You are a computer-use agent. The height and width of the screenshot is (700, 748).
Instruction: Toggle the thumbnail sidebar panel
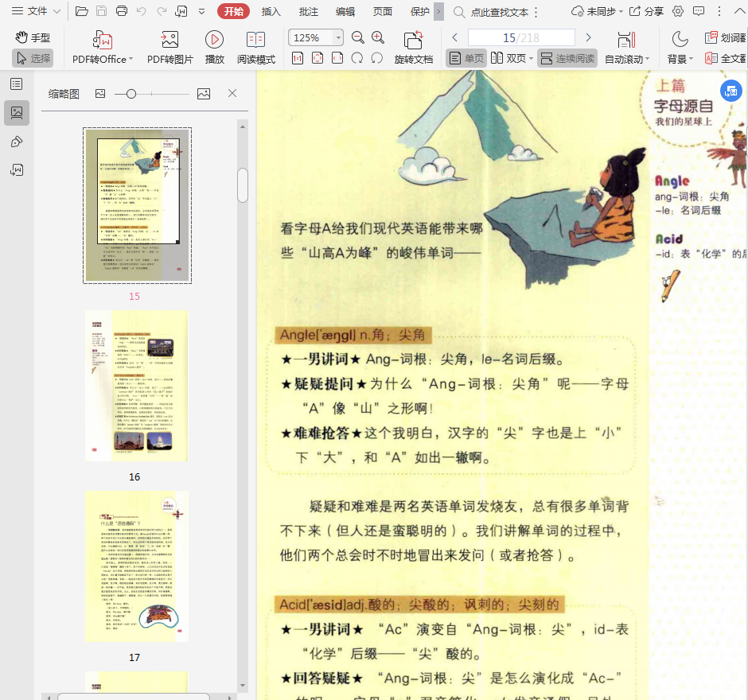(x=17, y=113)
